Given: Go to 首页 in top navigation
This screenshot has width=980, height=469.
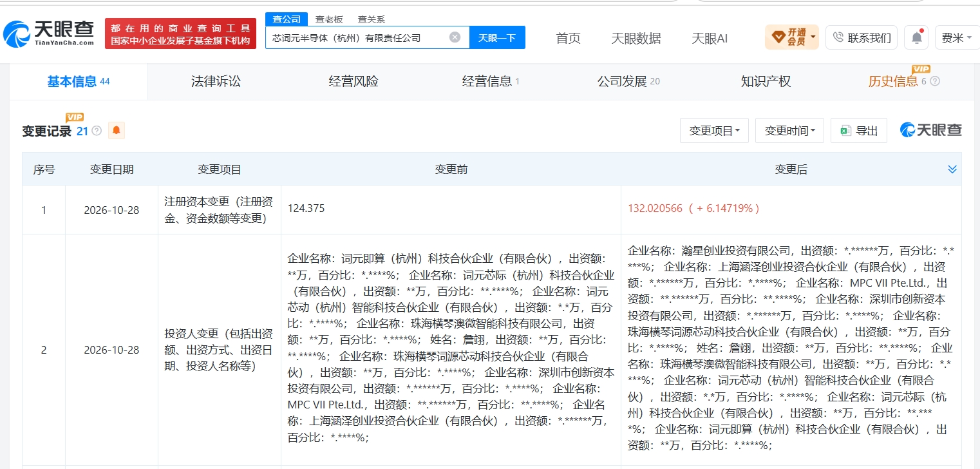Looking at the screenshot, I should [x=568, y=38].
